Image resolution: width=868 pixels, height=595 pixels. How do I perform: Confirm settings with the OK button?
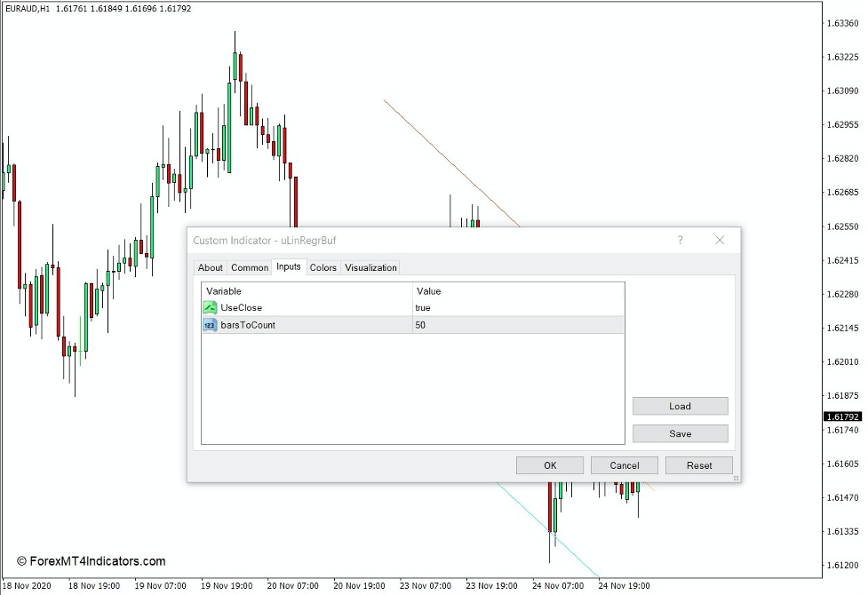point(549,464)
